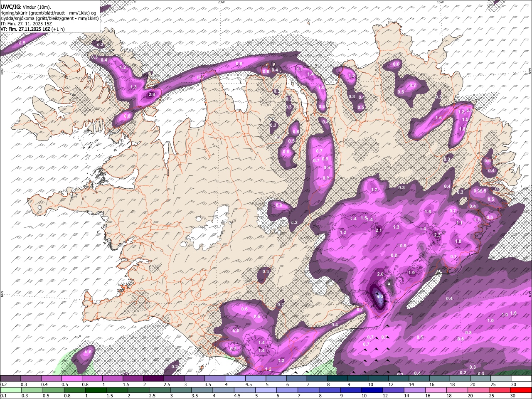This screenshot has width=532, height=399.
Task: Pick top-row purple swatch starting at 1.5
Action: pyautogui.click(x=133, y=379)
